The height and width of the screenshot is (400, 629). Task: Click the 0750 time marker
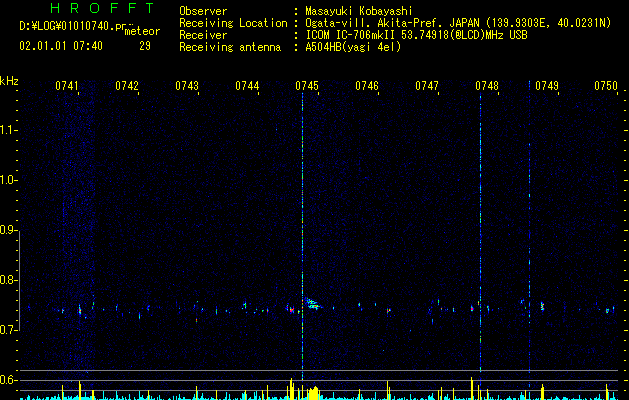(606, 86)
